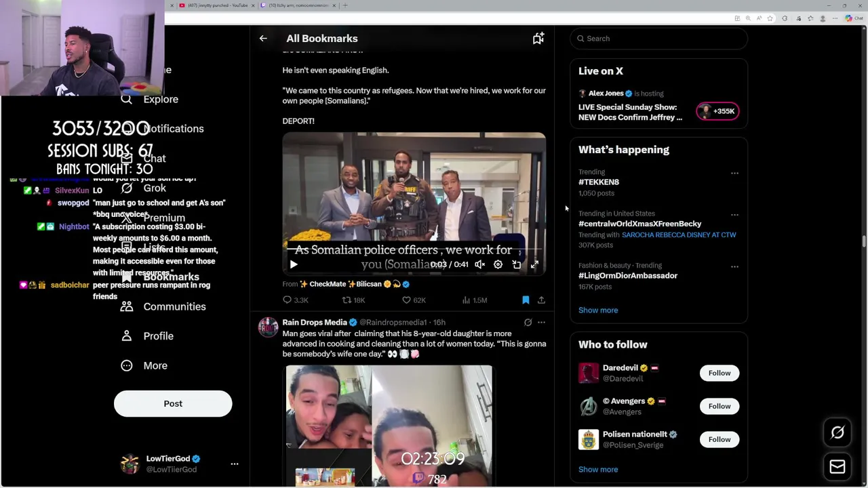Open replies on 3.3K comment icon
868x488 pixels.
point(296,300)
